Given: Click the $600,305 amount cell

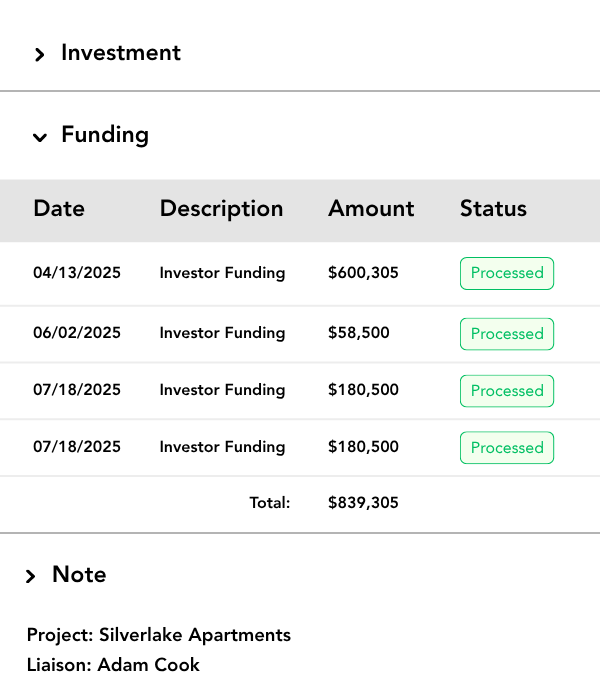Looking at the screenshot, I should tap(363, 273).
